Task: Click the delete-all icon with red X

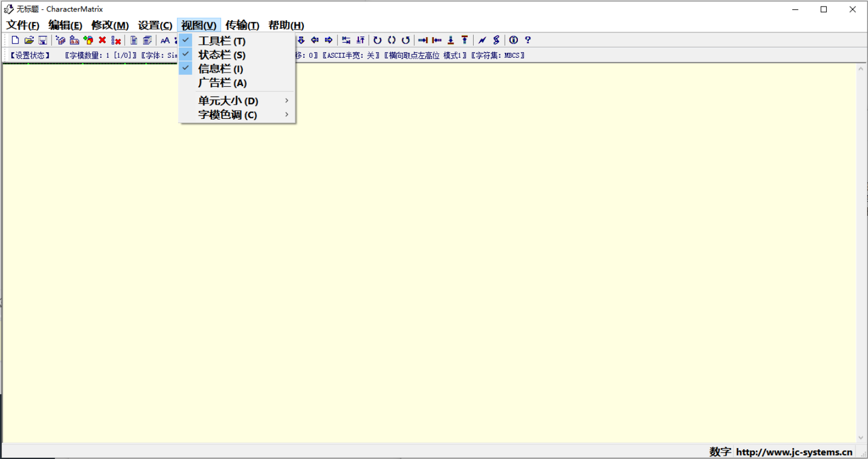Action: (x=116, y=40)
